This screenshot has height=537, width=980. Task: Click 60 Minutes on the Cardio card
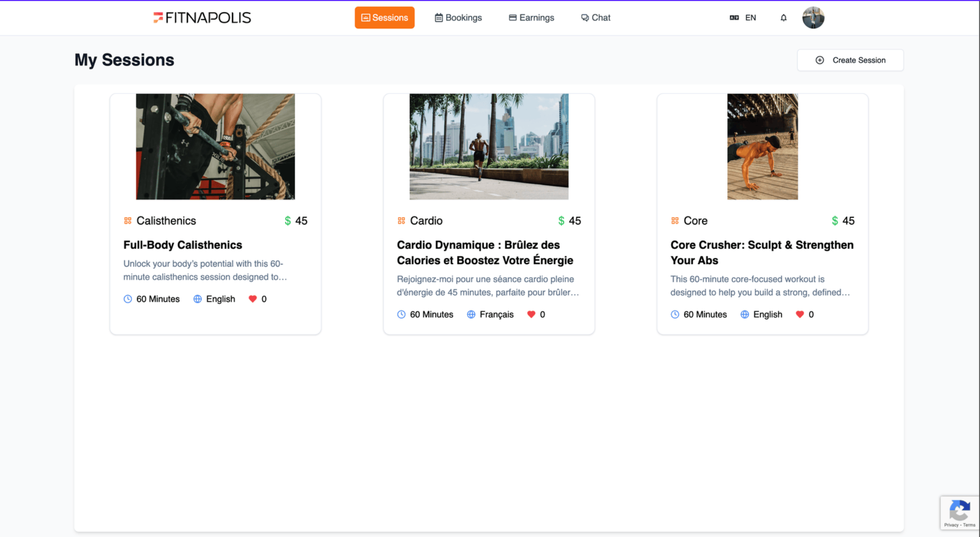[431, 314]
